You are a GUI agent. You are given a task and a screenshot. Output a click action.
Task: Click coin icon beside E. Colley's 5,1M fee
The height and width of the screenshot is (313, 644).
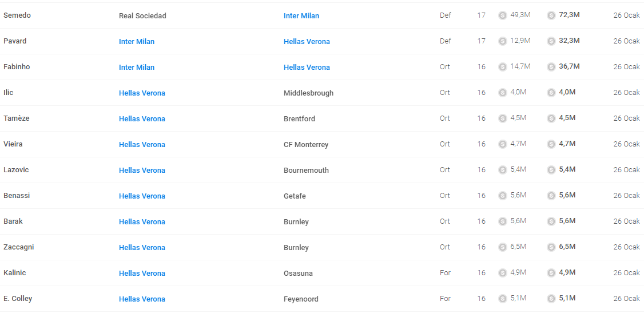coord(551,299)
